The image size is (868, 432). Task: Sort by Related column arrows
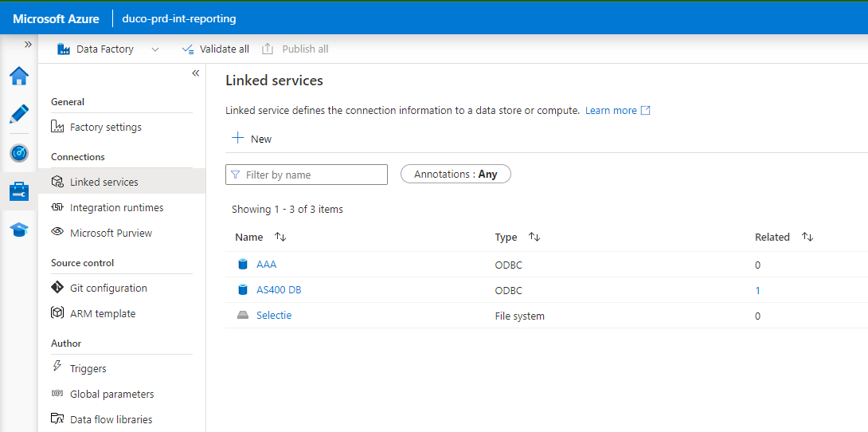(x=807, y=237)
